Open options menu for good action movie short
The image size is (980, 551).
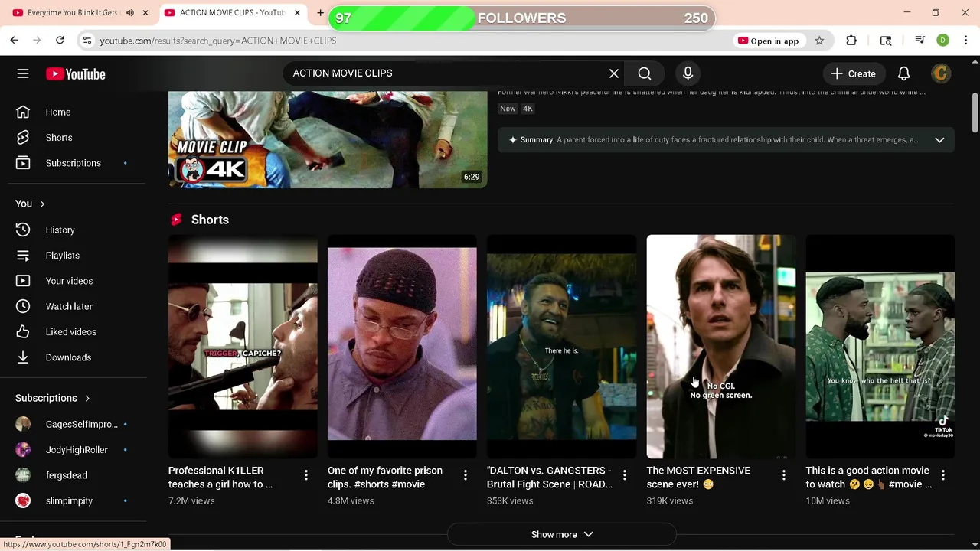coord(942,475)
